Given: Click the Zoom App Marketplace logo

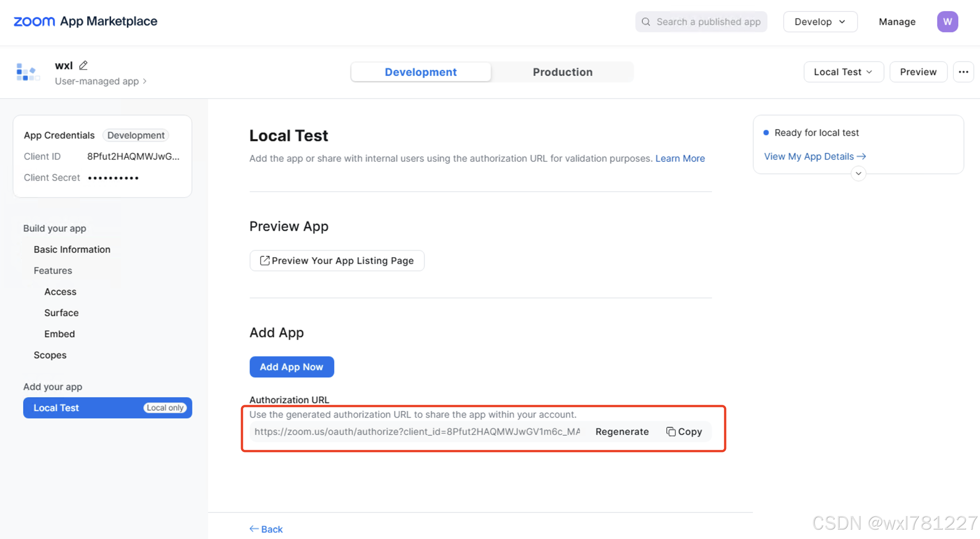Looking at the screenshot, I should point(85,21).
